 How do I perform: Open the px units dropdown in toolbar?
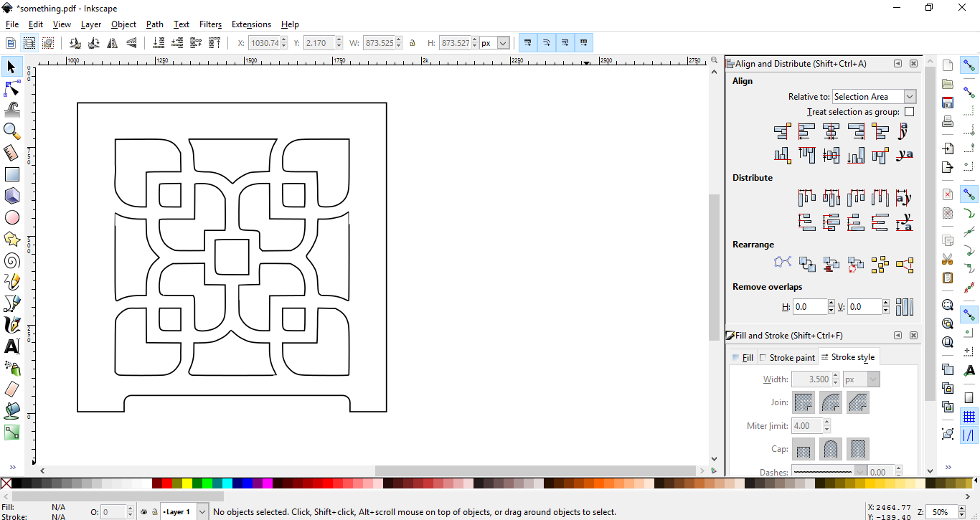pos(495,43)
